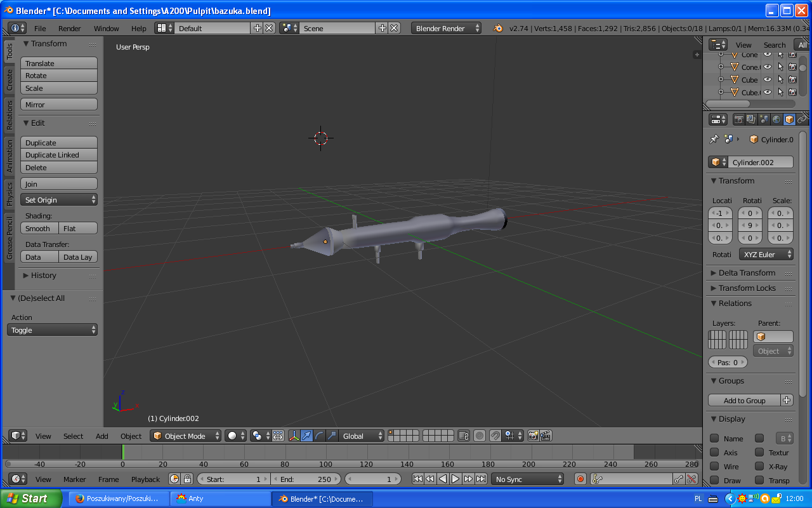Hide Cube object with eye icon
The width and height of the screenshot is (812, 508).
coord(768,79)
